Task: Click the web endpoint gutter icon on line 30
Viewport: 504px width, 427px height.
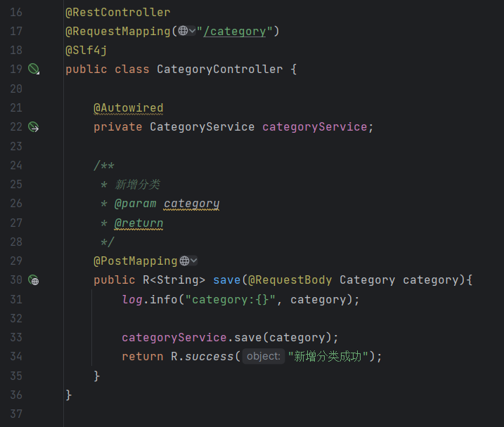Action: point(34,280)
